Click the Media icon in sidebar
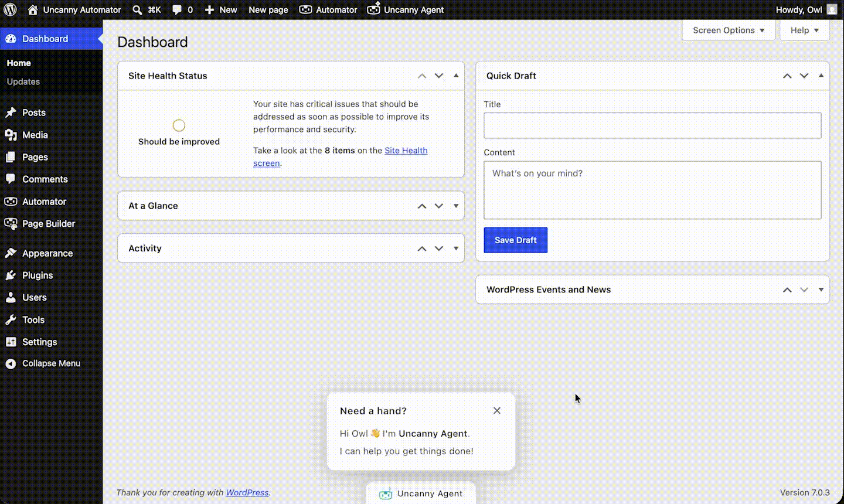 tap(11, 135)
